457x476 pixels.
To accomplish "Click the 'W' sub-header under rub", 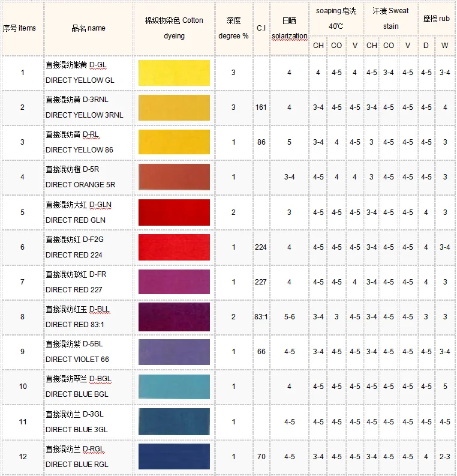I will tap(444, 46).
